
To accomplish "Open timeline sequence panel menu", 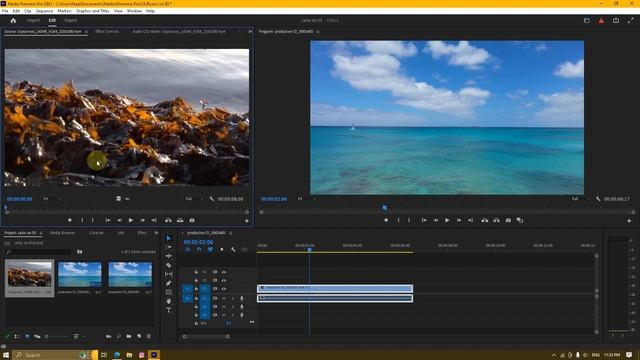I will tap(231, 233).
